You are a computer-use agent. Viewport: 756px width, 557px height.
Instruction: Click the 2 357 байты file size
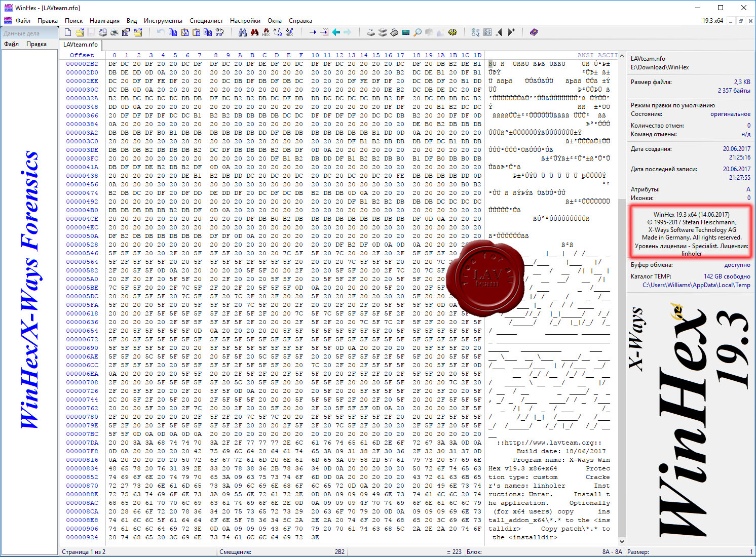[734, 91]
